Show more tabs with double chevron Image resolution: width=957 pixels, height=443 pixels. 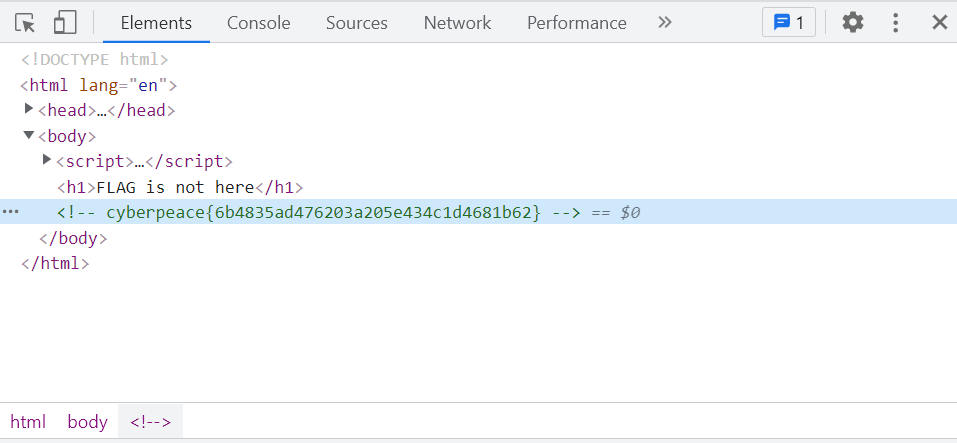point(665,22)
